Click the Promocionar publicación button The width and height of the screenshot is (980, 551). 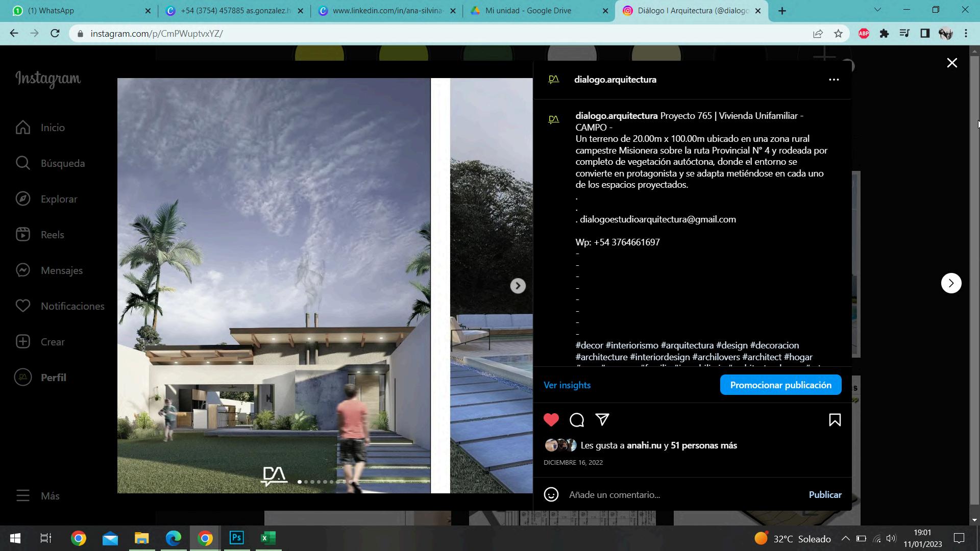point(780,385)
